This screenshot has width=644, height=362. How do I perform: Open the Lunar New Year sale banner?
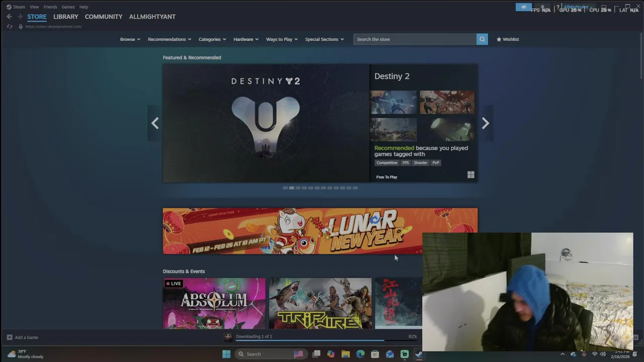point(320,231)
